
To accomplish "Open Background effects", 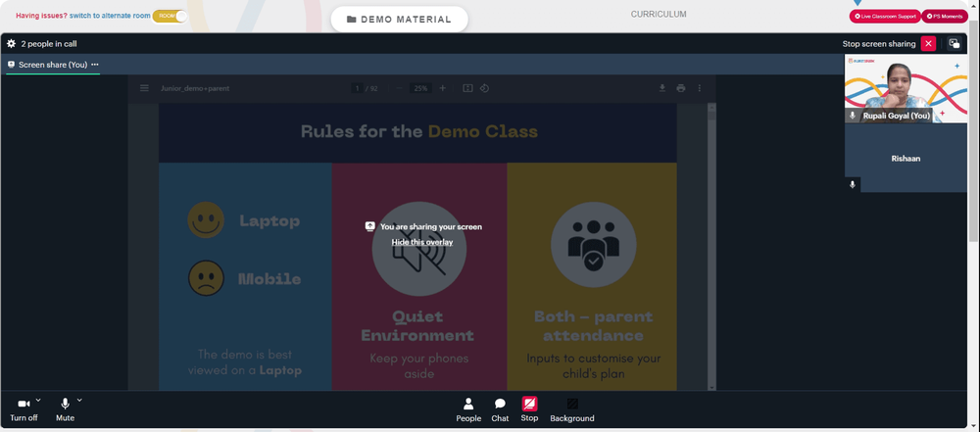I will coord(572,410).
